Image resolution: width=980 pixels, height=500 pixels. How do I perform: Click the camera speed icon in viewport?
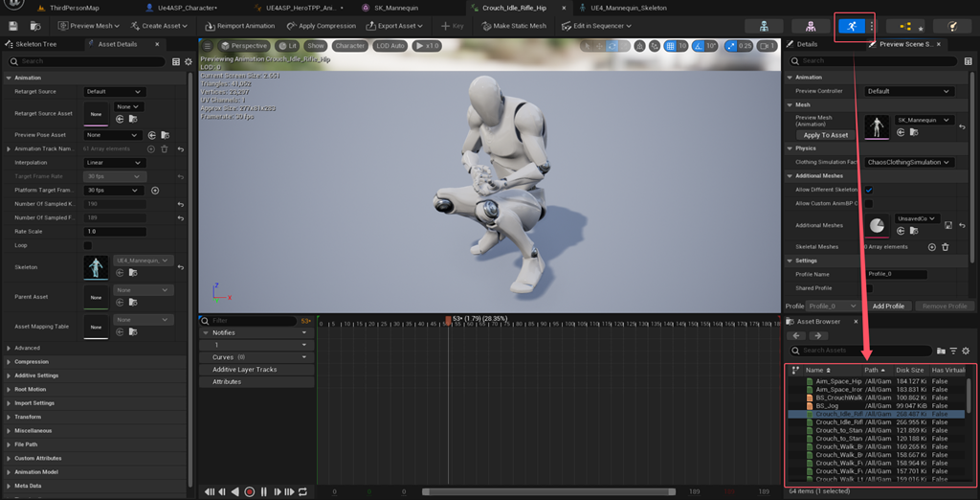pos(767,46)
